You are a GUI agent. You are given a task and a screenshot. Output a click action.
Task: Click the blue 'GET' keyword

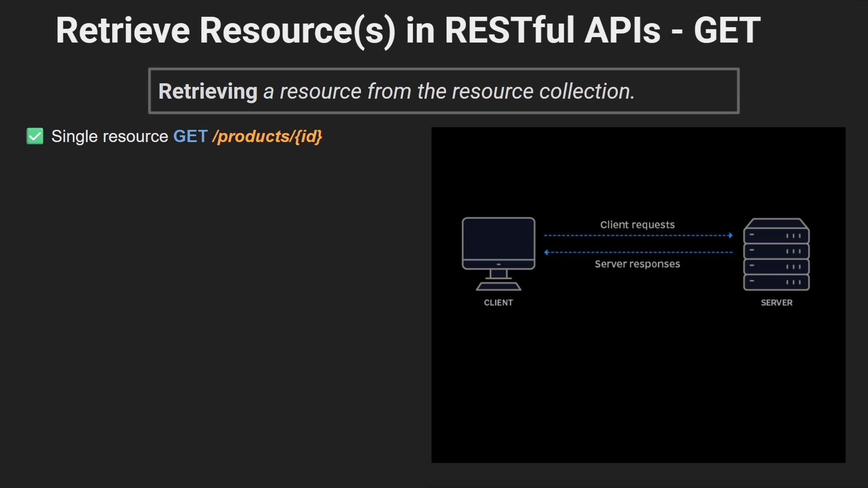click(190, 136)
